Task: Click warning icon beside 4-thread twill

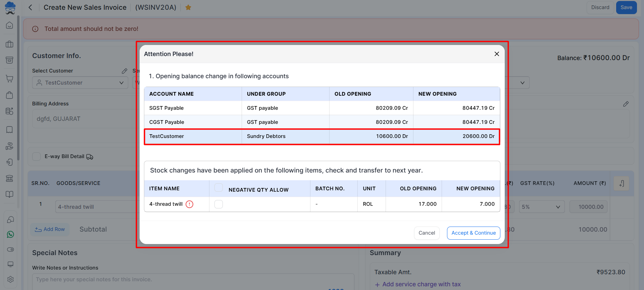Action: pos(189,204)
